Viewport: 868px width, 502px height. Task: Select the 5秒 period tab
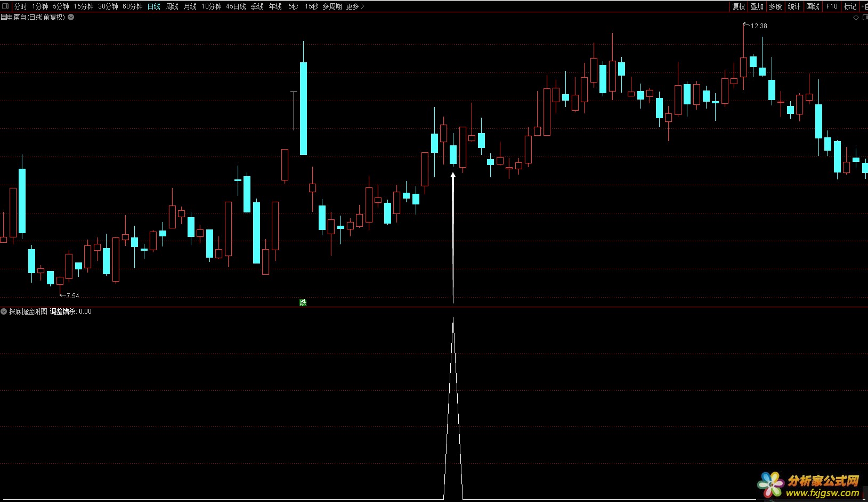pos(293,6)
